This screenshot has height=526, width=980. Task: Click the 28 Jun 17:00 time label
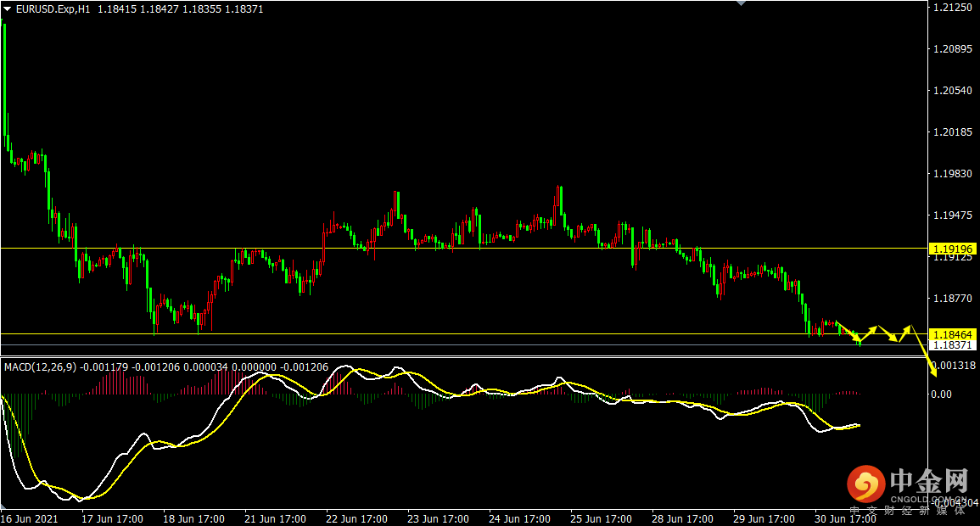pos(682,519)
